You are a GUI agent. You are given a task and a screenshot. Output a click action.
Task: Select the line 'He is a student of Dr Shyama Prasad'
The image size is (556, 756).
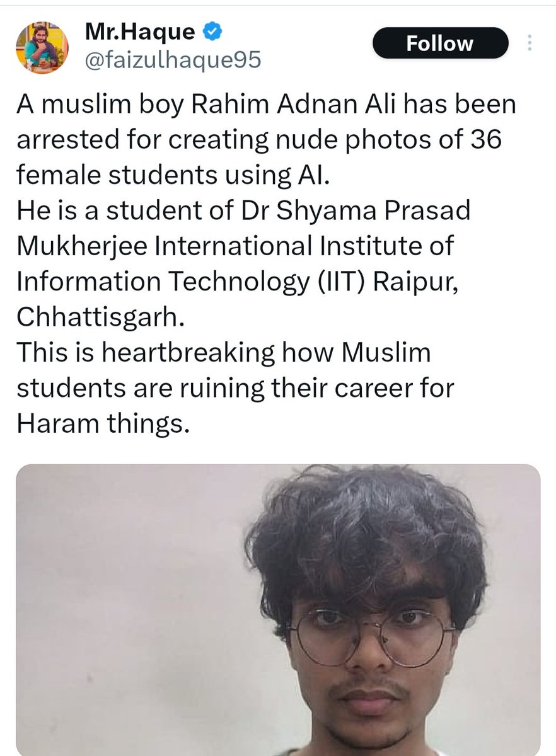[243, 211]
